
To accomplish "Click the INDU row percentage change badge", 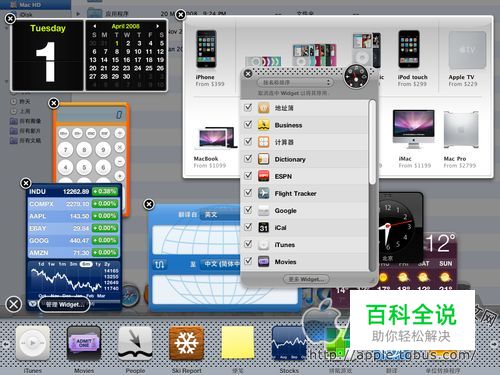I will [x=105, y=191].
